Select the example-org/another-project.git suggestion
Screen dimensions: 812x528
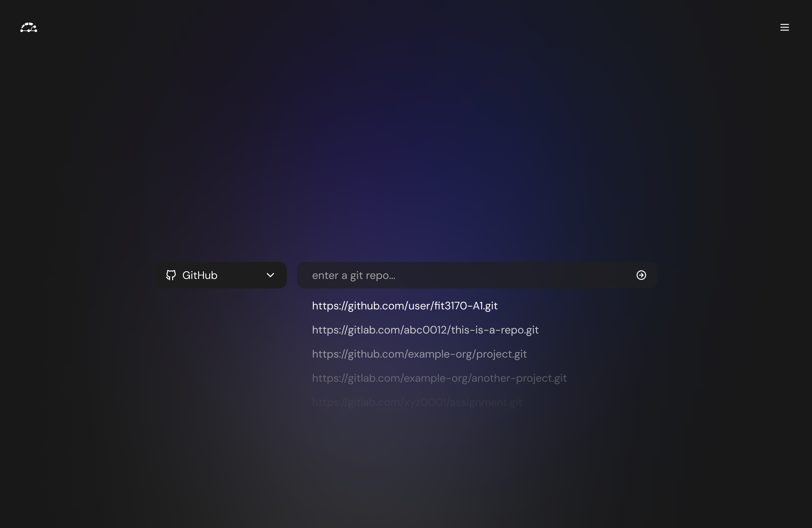point(439,378)
